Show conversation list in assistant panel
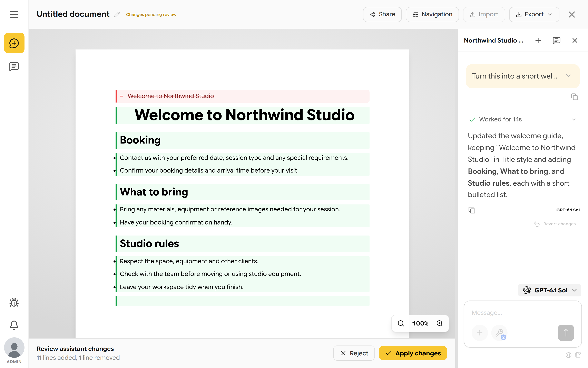The width and height of the screenshot is (588, 368). pyautogui.click(x=556, y=40)
